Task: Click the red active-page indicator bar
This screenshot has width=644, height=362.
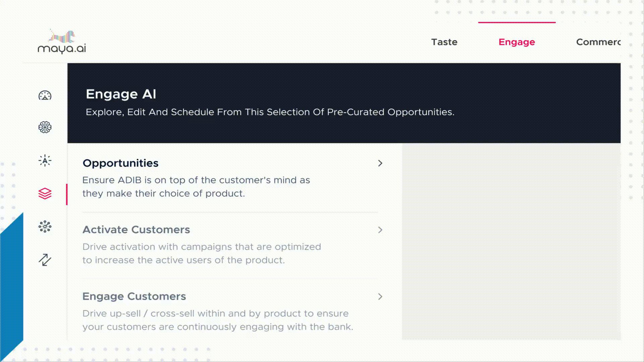Action: (x=67, y=193)
